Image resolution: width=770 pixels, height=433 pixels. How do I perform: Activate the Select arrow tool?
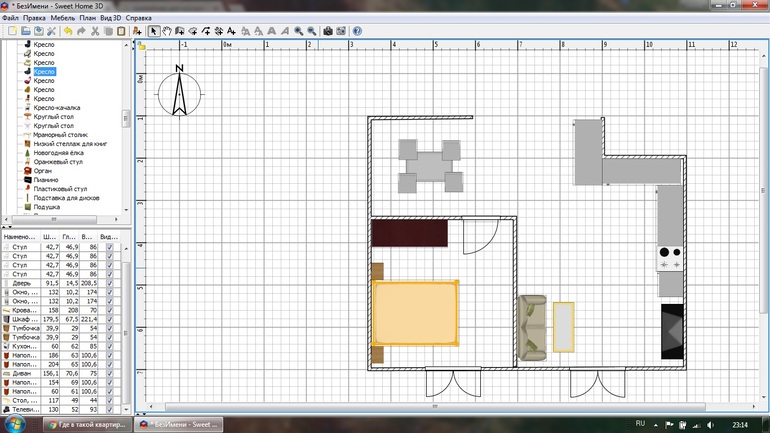[x=153, y=31]
